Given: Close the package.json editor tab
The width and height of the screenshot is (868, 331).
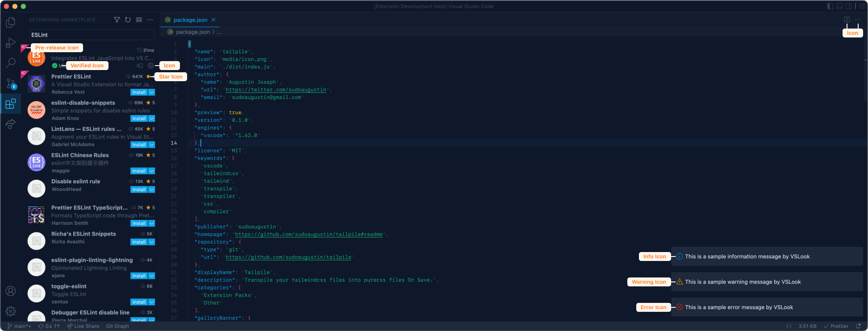Looking at the screenshot, I should click(x=213, y=20).
